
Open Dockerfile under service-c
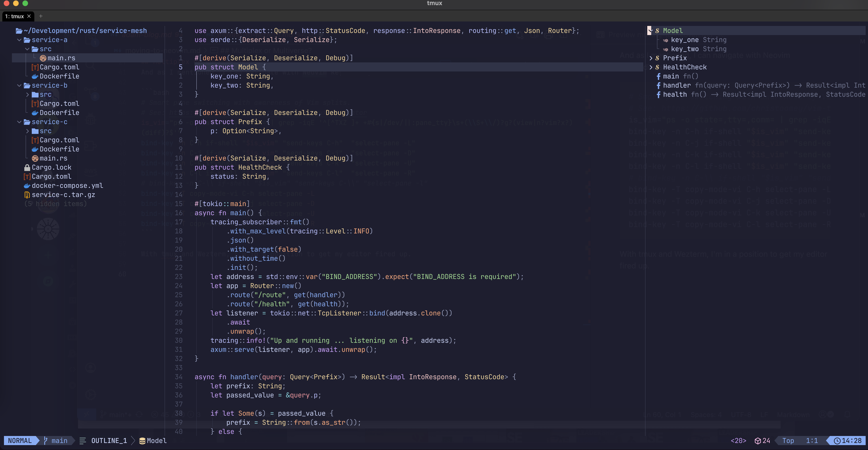click(59, 149)
